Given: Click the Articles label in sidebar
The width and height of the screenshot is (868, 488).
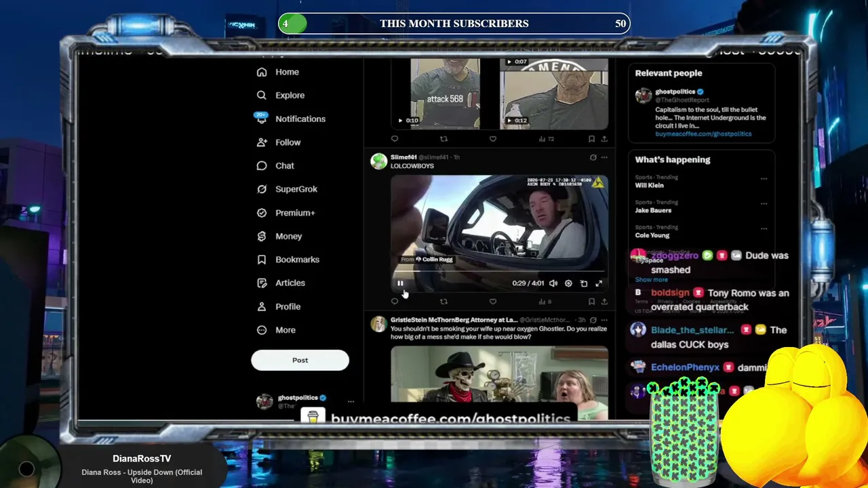Looking at the screenshot, I should 290,283.
